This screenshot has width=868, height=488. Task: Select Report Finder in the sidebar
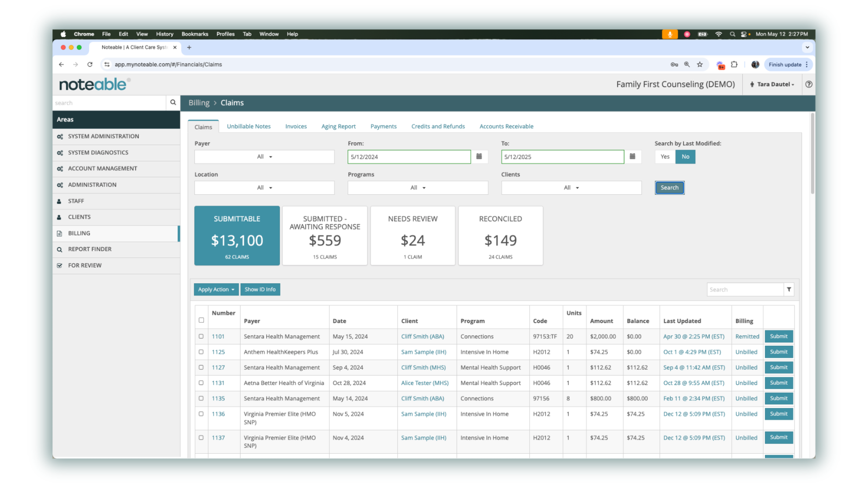[x=90, y=249]
